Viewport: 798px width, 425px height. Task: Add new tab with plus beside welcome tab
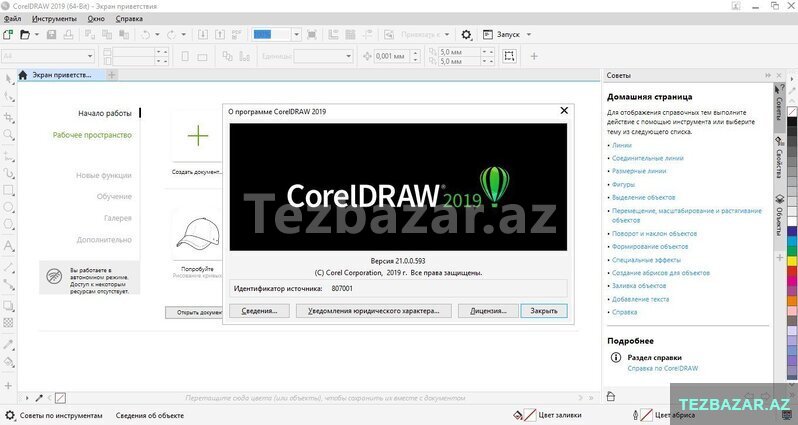point(111,75)
